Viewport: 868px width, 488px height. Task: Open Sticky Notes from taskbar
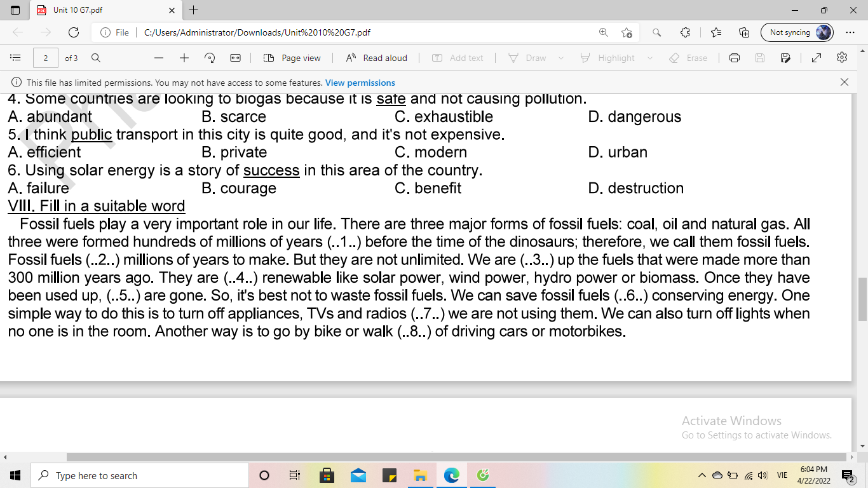pyautogui.click(x=390, y=475)
